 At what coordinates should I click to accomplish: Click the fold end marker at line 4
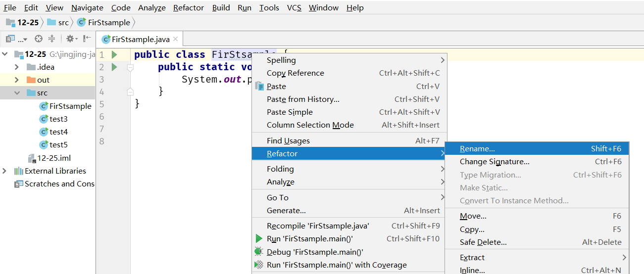130,91
